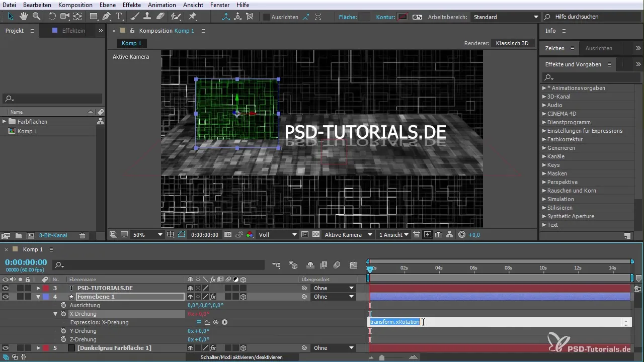Click the reset exposure aperture icon
This screenshot has height=362, width=644.
point(462,235)
